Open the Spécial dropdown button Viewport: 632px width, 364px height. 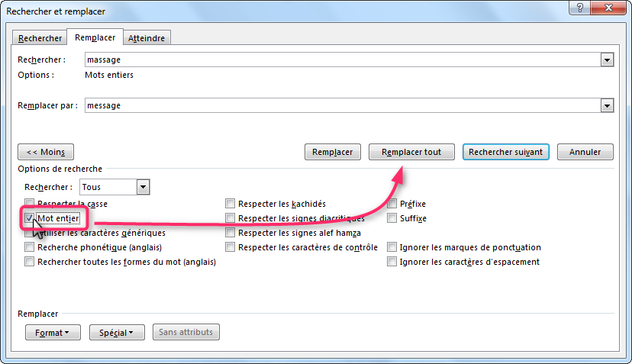(117, 333)
